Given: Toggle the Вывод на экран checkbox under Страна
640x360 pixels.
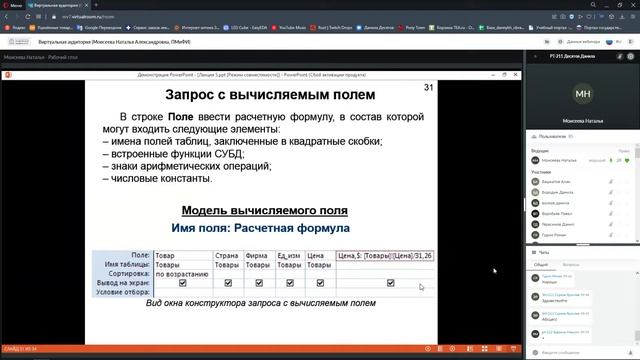Looking at the screenshot, I should click(x=228, y=283).
